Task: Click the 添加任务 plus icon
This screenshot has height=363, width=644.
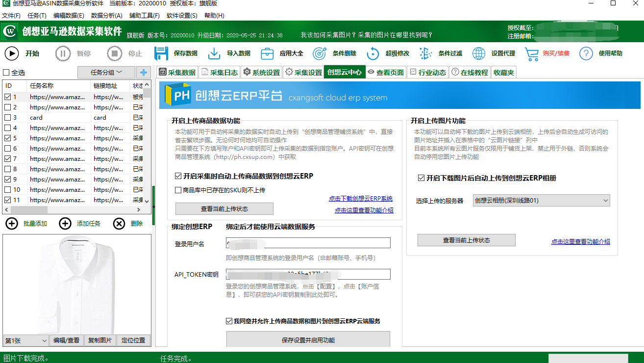Action: (65, 224)
